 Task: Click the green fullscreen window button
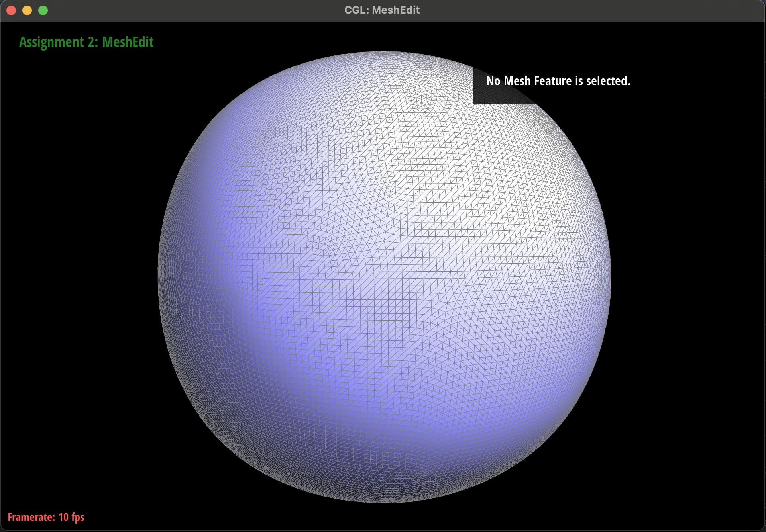pos(43,10)
